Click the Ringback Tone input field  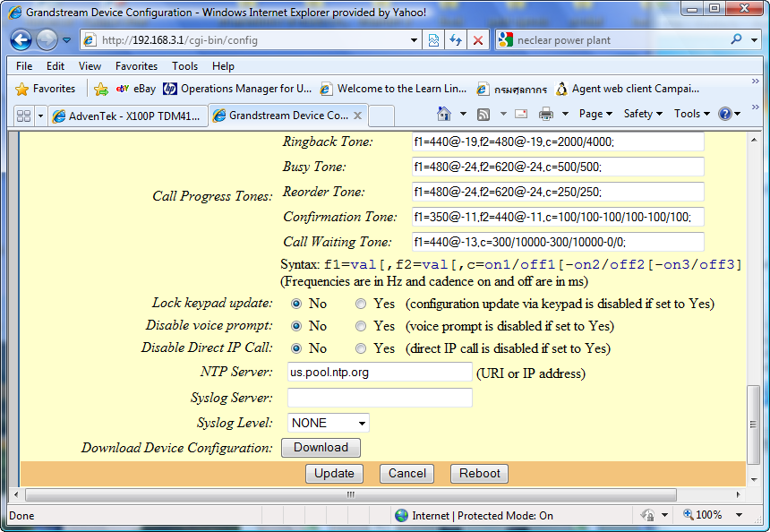point(558,142)
